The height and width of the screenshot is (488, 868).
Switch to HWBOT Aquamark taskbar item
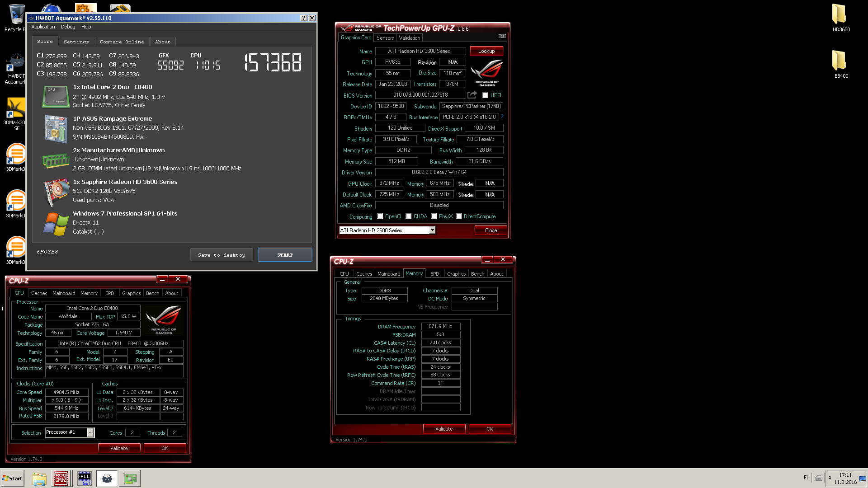[107, 478]
